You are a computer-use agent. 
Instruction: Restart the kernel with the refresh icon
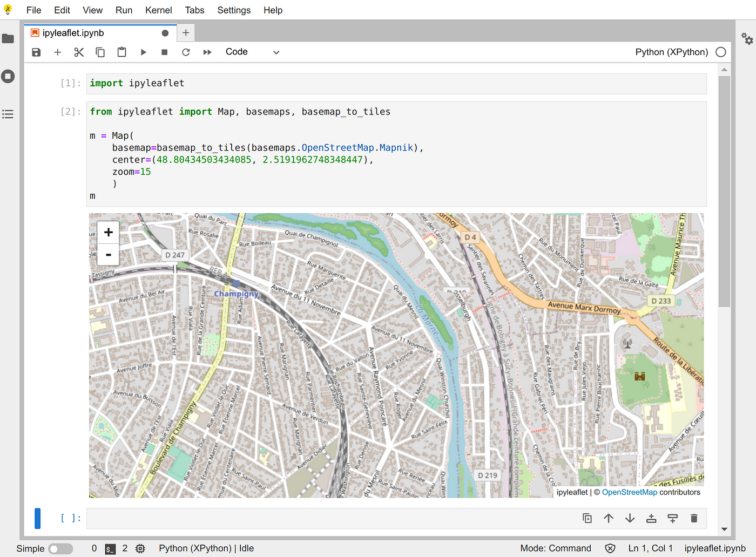(186, 52)
